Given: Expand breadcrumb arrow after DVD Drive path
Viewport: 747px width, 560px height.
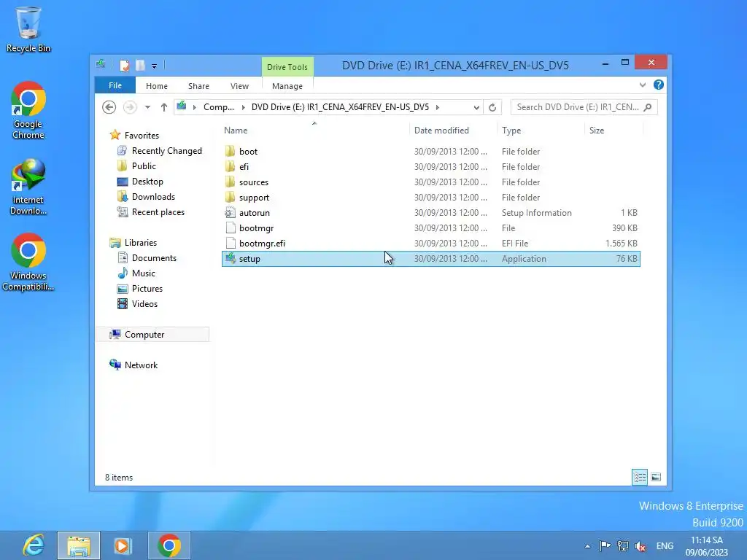Looking at the screenshot, I should 438,107.
